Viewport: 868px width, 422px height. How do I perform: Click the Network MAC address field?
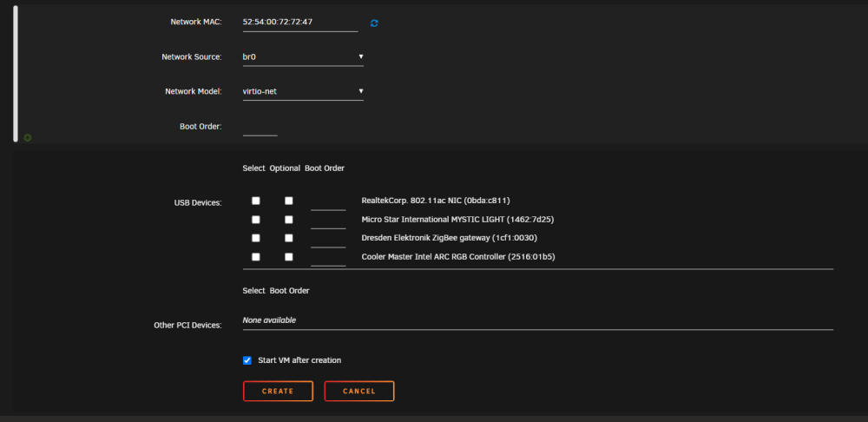coord(300,23)
